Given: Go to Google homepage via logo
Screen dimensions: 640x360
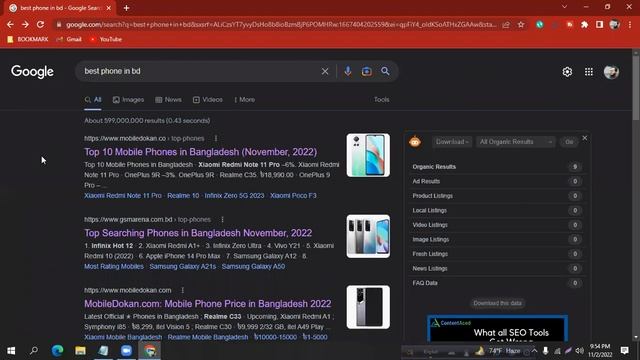Looking at the screenshot, I should 32,72.
